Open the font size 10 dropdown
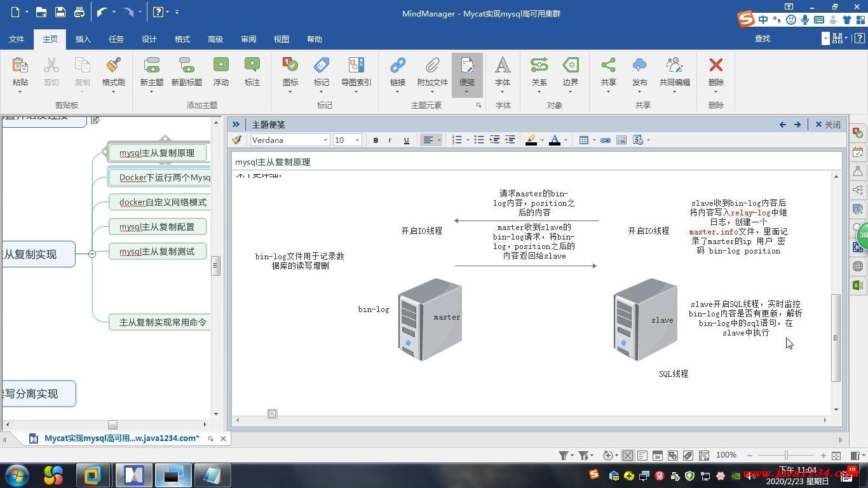This screenshot has width=868, height=488. [357, 140]
